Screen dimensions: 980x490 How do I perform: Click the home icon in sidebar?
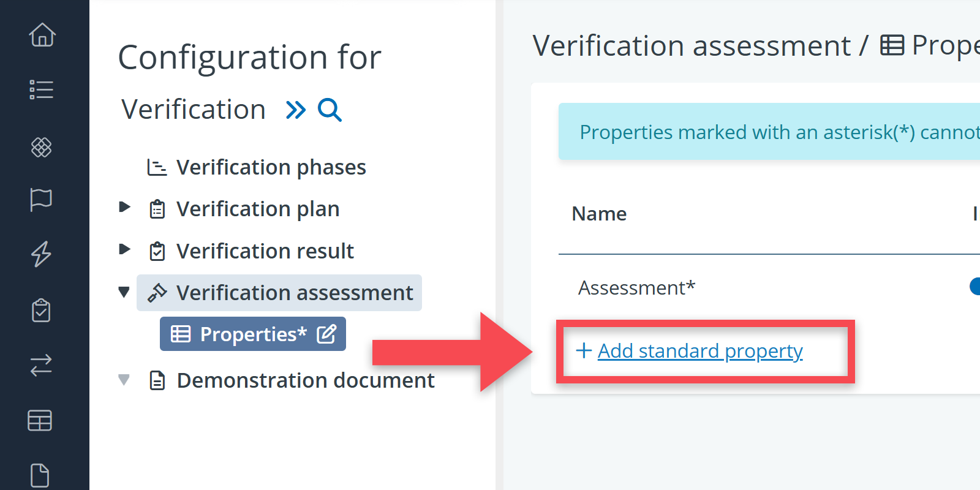click(42, 35)
